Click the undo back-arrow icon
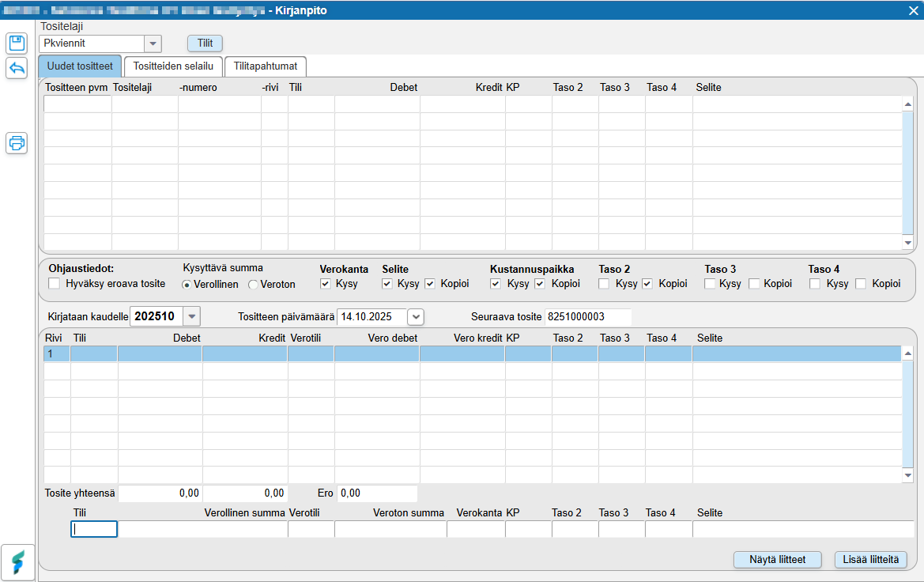 [17, 69]
